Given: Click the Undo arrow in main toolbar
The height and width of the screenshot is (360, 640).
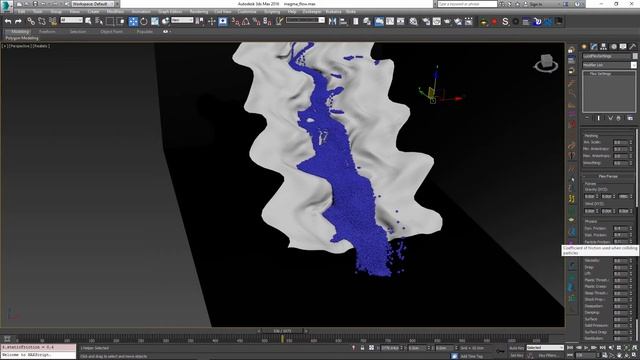Looking at the screenshot, I should 8,21.
